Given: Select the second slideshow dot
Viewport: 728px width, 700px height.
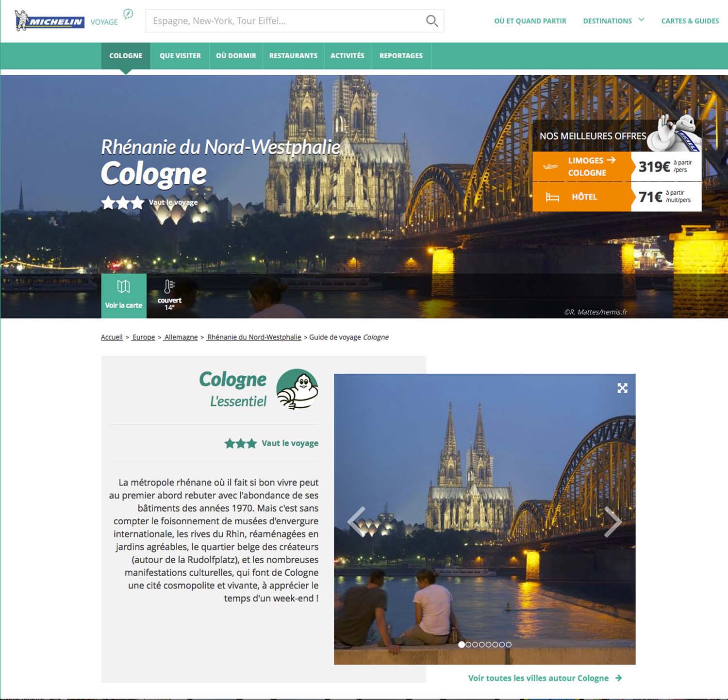Looking at the screenshot, I should click(x=468, y=645).
